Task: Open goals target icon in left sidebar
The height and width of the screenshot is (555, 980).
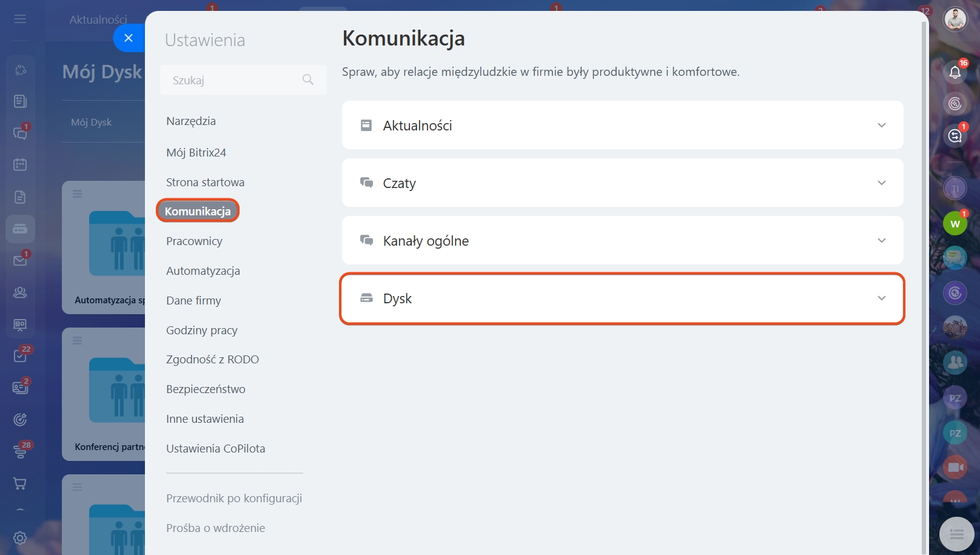Action: 20,419
